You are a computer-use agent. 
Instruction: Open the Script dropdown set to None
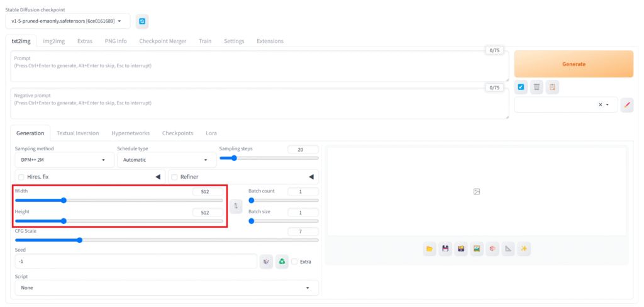(167, 287)
